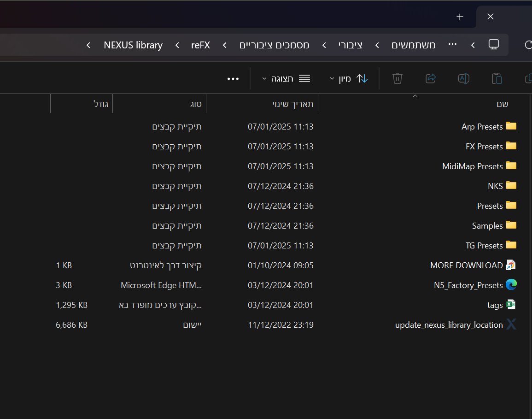Viewport: 532px width, 419px height.
Task: Go to ציבורי breadcrumb folder
Action: 350,45
